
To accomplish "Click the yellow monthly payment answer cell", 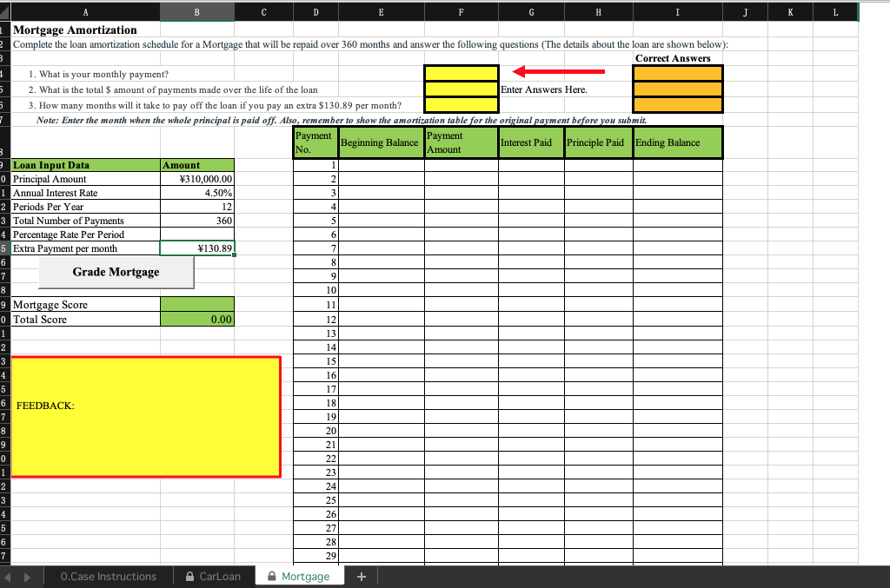I will (x=461, y=74).
